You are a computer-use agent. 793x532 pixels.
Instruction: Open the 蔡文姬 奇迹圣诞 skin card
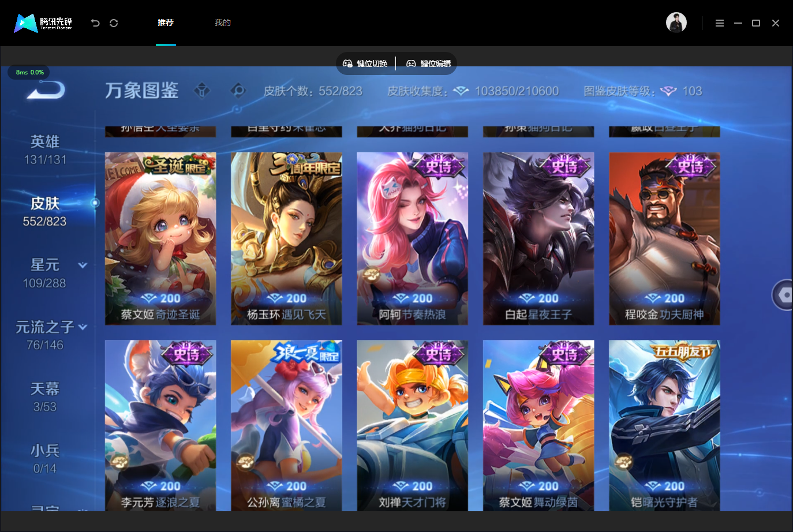pyautogui.click(x=160, y=238)
